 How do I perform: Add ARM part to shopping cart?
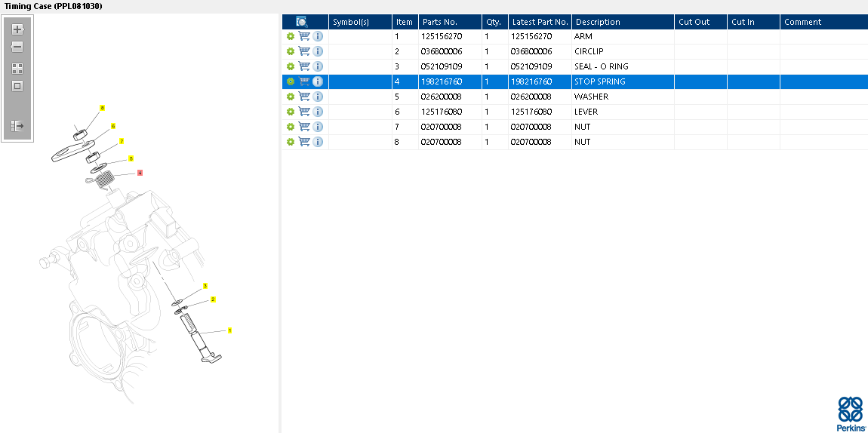[x=304, y=36]
